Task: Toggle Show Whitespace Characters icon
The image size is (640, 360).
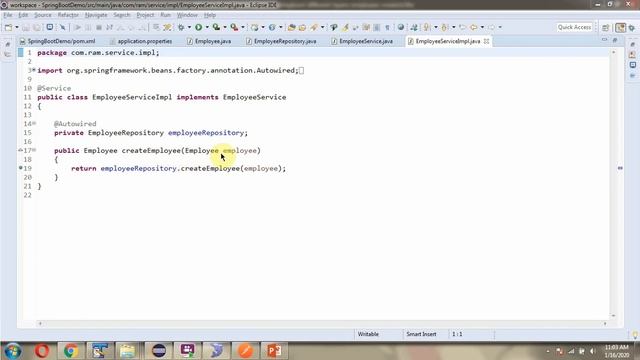Action: pyautogui.click(x=387, y=27)
